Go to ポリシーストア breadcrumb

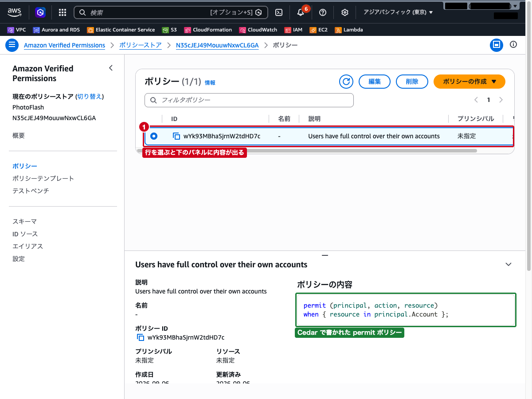coord(141,45)
